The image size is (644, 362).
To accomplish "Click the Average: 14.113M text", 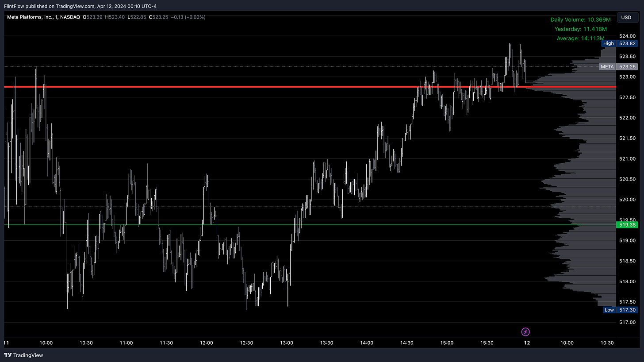I will coord(580,39).
